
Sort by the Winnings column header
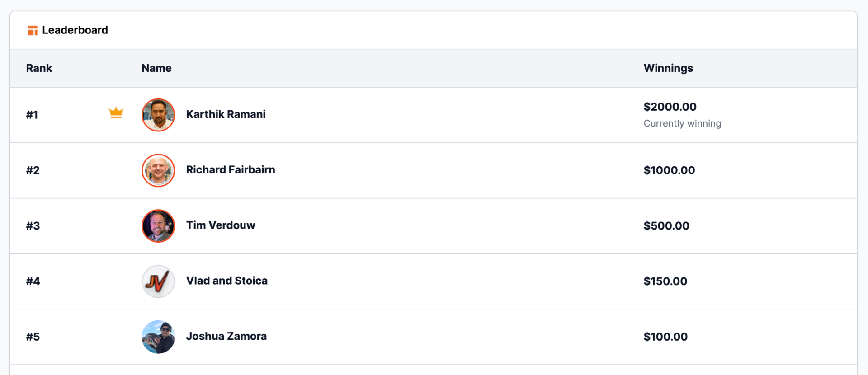click(668, 68)
